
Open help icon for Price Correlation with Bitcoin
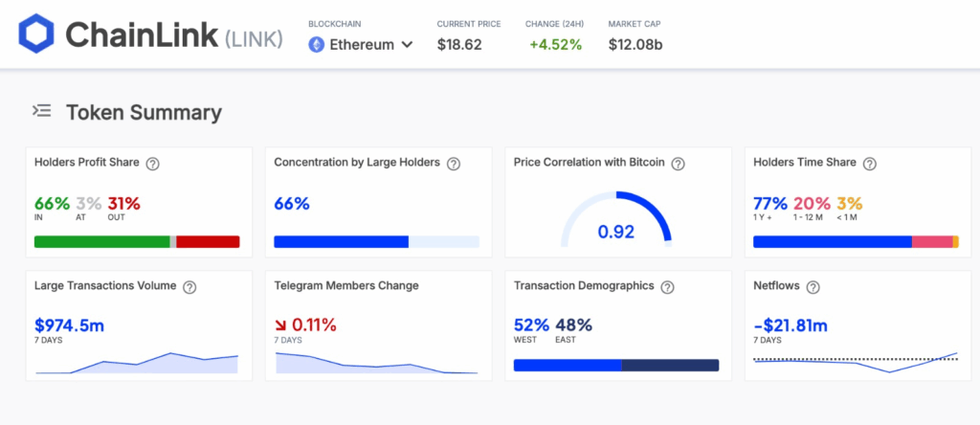[679, 164]
